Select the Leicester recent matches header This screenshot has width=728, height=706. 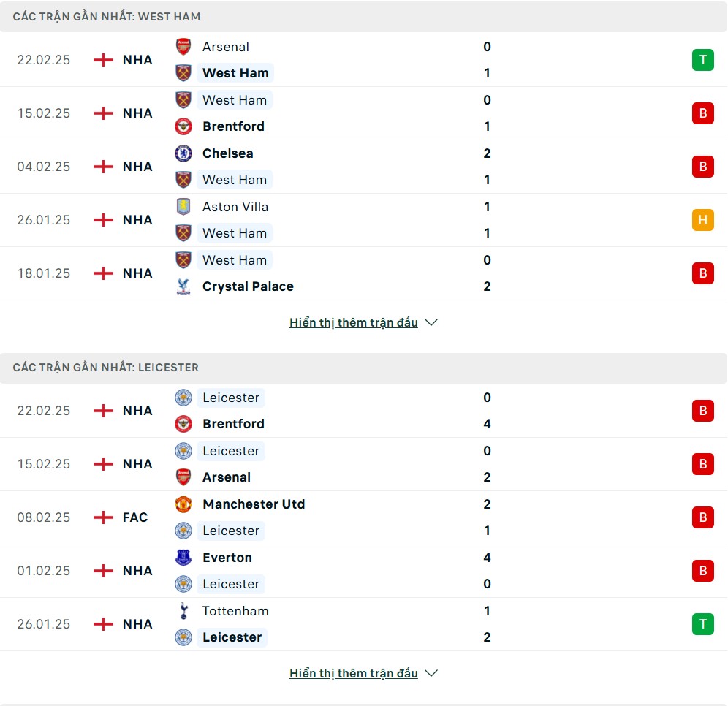106,367
